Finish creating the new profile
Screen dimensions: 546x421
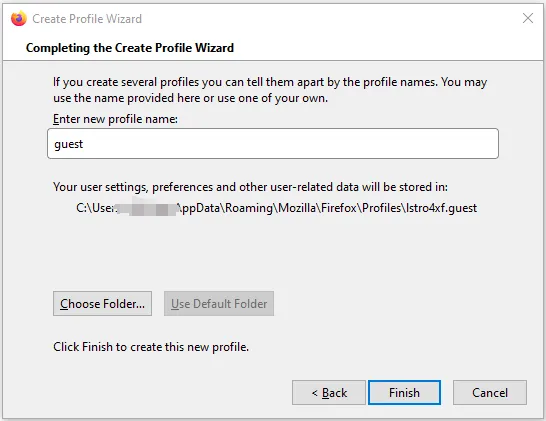coord(405,392)
